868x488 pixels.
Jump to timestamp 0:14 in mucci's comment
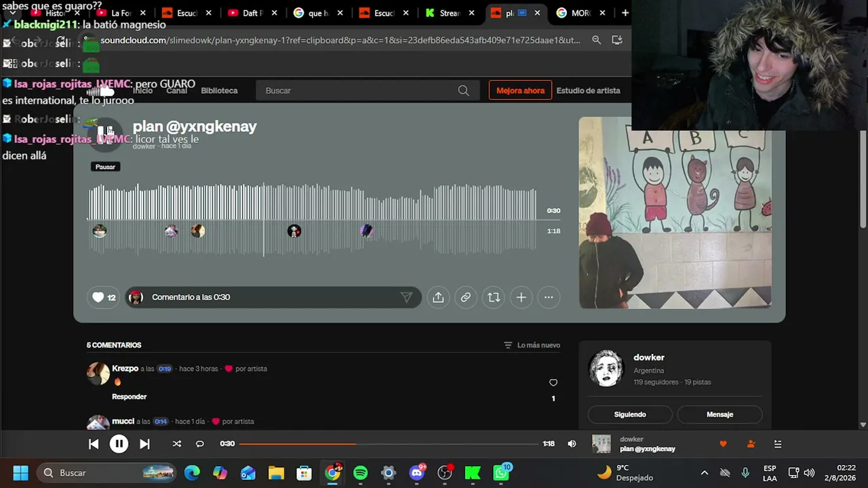click(x=161, y=422)
